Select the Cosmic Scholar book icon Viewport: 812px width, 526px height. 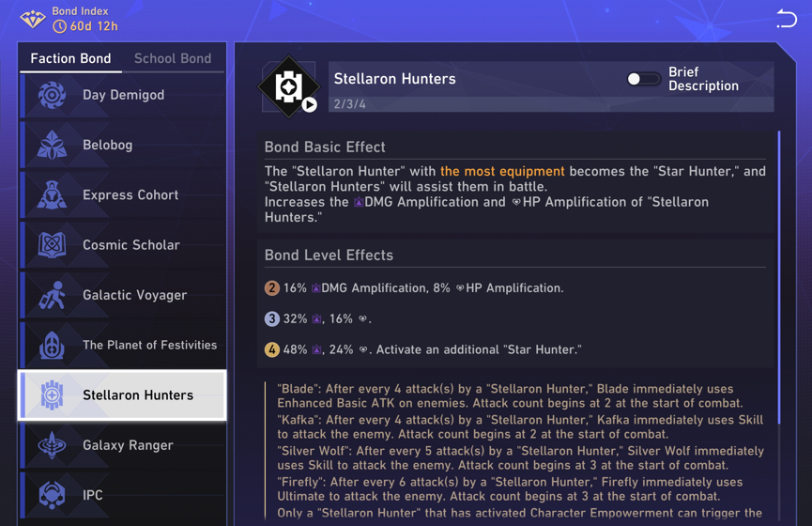(x=52, y=245)
